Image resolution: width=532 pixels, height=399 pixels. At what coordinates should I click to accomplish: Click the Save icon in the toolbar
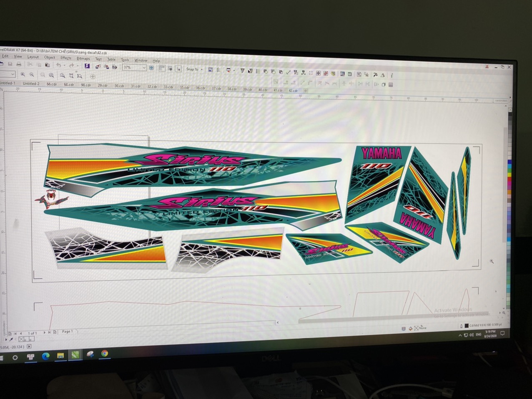[10, 64]
